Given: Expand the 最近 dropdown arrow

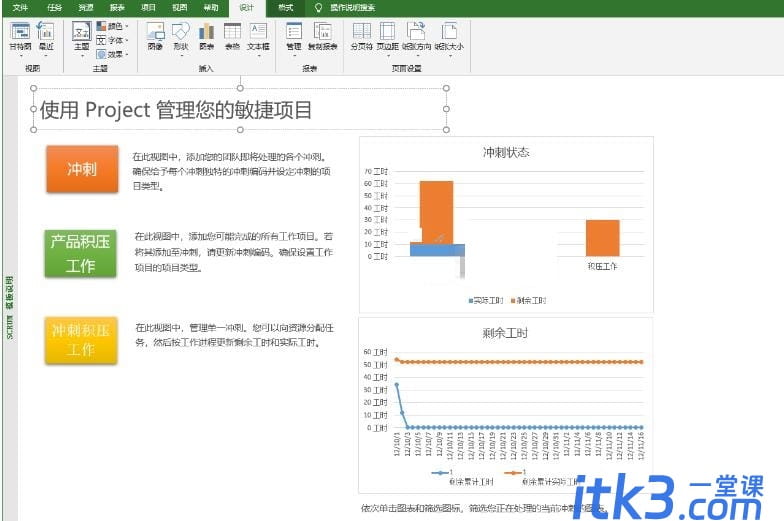Looking at the screenshot, I should click(x=46, y=56).
